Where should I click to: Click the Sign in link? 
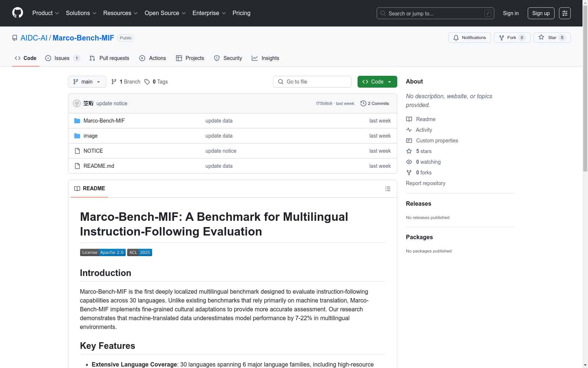pyautogui.click(x=511, y=13)
